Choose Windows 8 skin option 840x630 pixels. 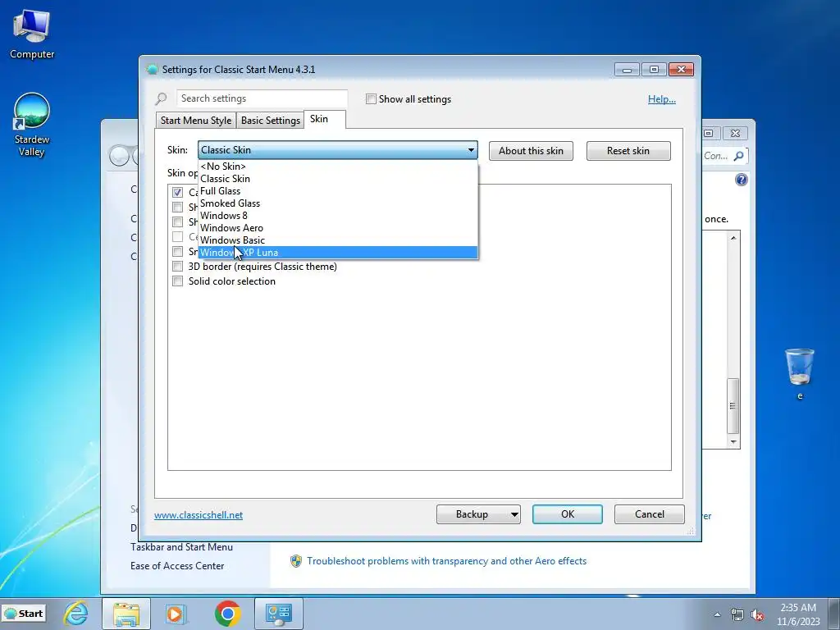tap(337, 216)
